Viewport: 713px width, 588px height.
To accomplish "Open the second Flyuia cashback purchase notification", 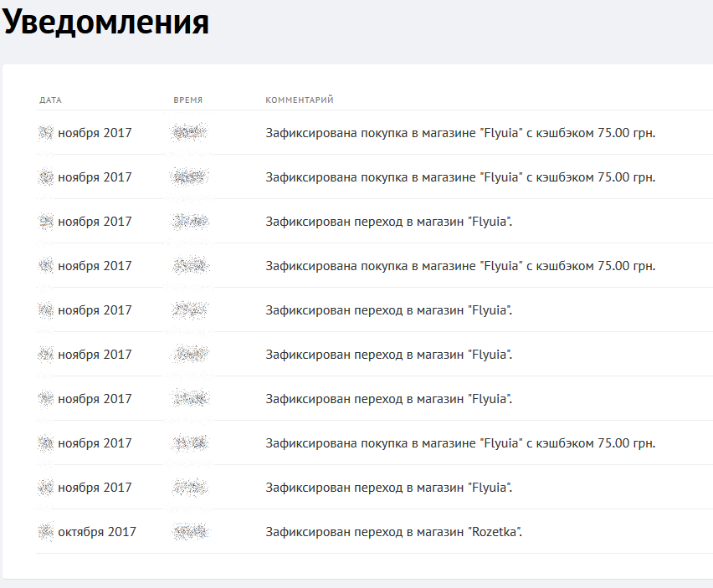I will tap(460, 177).
